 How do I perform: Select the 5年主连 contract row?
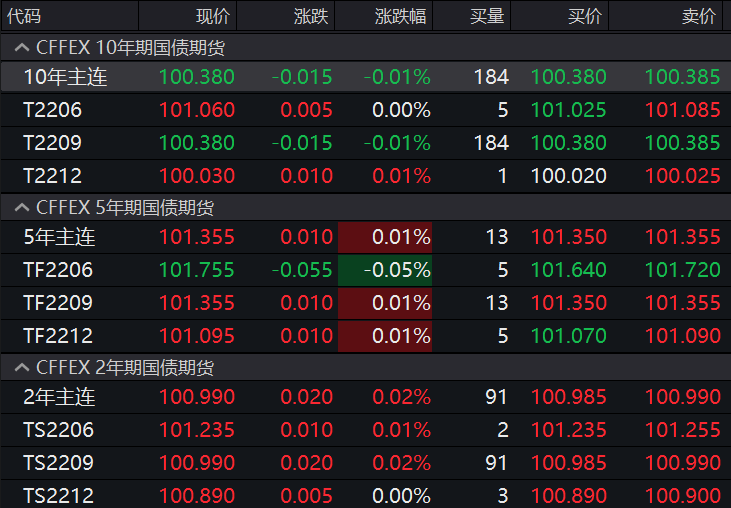tap(59, 237)
